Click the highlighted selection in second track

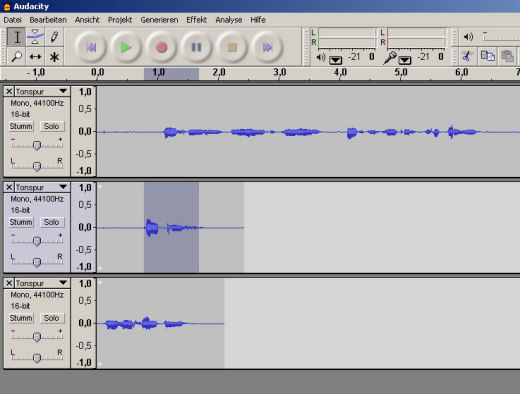click(171, 227)
